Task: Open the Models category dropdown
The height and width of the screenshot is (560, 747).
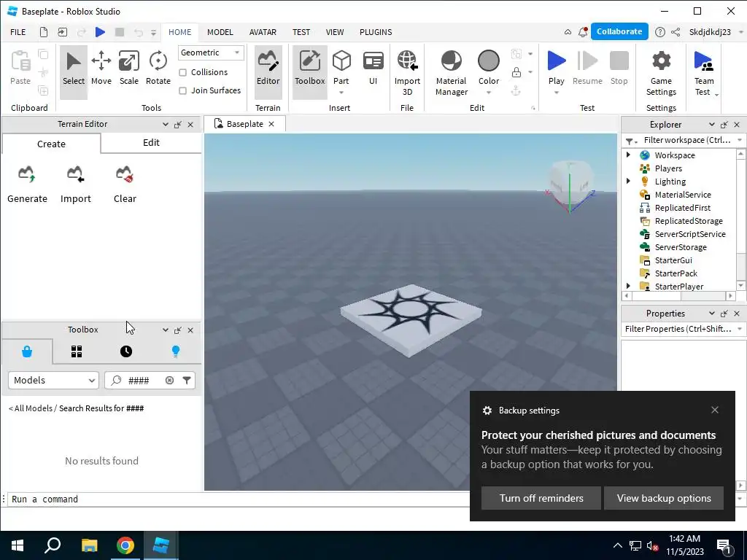Action: tap(53, 380)
